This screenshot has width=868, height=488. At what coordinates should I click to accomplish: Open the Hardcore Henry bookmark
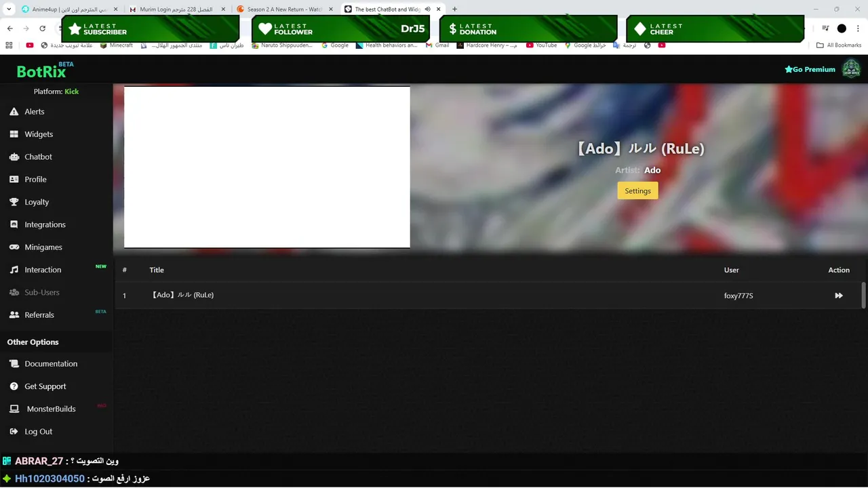pos(487,45)
